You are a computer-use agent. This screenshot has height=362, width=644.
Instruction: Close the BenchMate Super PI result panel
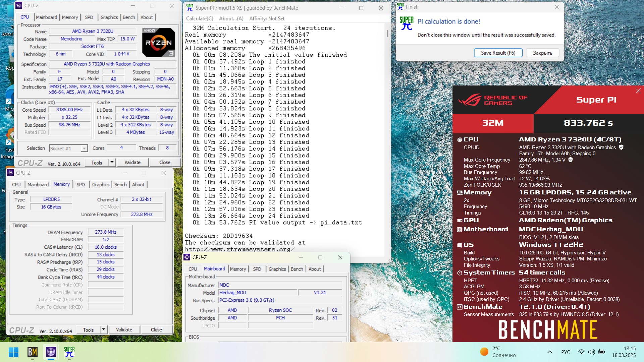638,91
